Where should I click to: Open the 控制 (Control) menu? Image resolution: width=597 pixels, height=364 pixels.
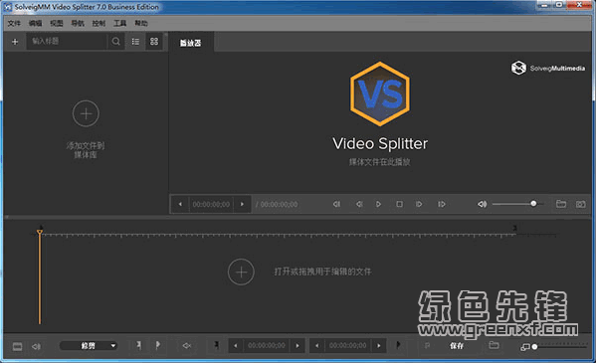(x=99, y=23)
